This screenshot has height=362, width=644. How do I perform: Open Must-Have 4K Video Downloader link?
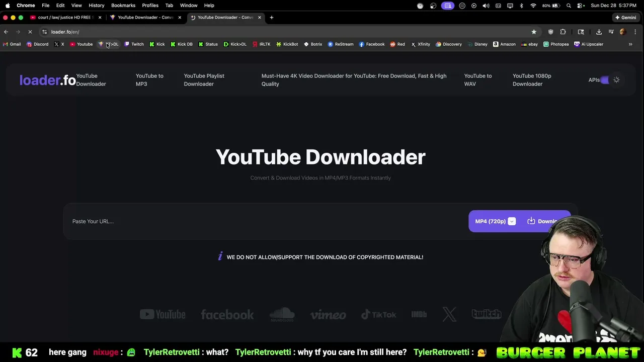tap(354, 80)
